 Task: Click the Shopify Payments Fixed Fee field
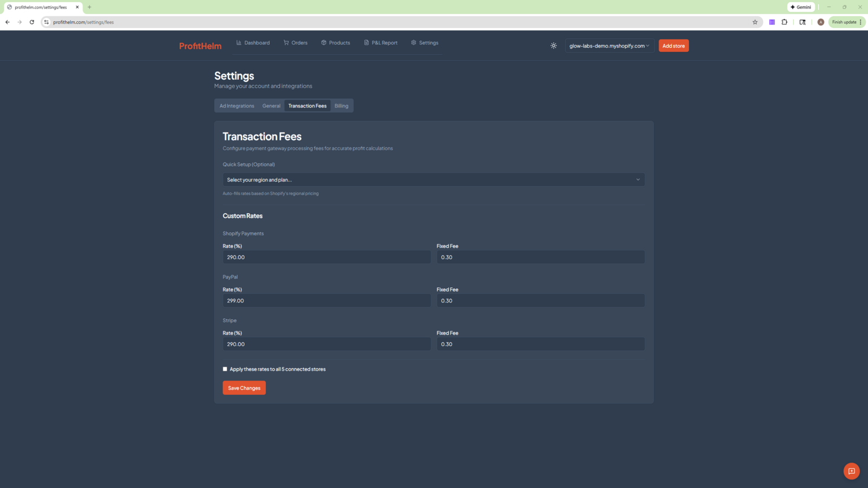(x=541, y=257)
